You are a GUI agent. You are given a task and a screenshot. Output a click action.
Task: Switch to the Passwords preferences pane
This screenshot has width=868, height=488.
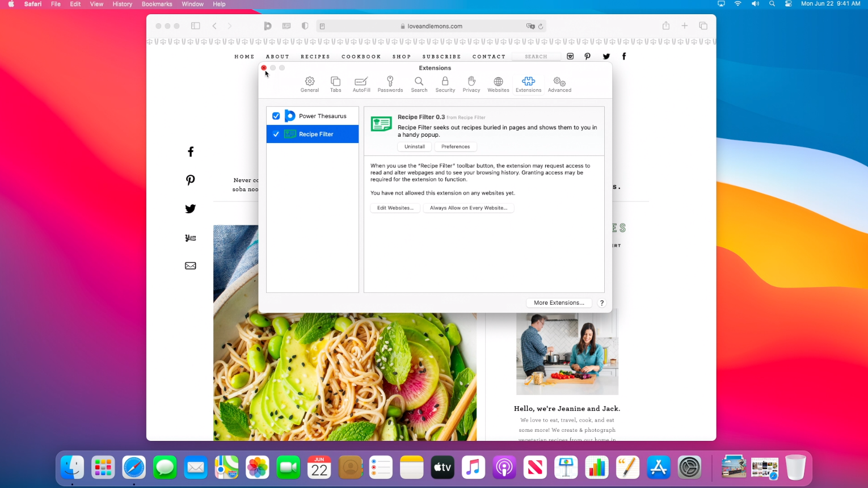390,84
